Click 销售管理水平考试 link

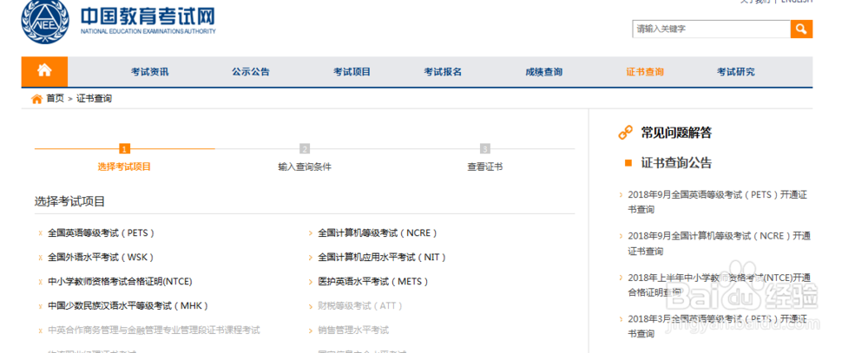pyautogui.click(x=353, y=330)
